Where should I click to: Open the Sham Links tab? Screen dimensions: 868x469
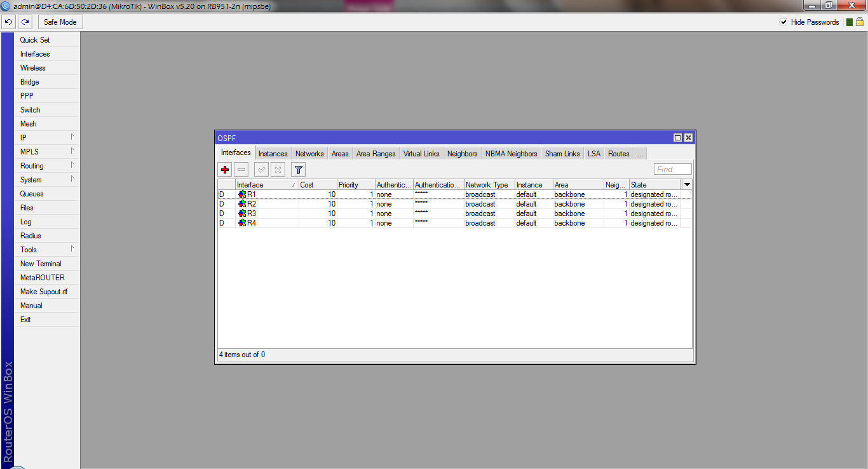[562, 154]
